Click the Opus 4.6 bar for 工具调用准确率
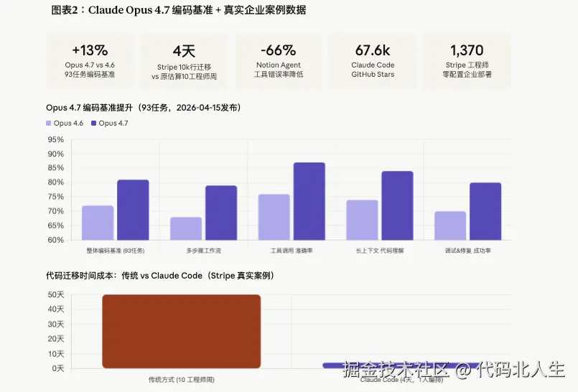The height and width of the screenshot is (392, 578). click(x=274, y=218)
